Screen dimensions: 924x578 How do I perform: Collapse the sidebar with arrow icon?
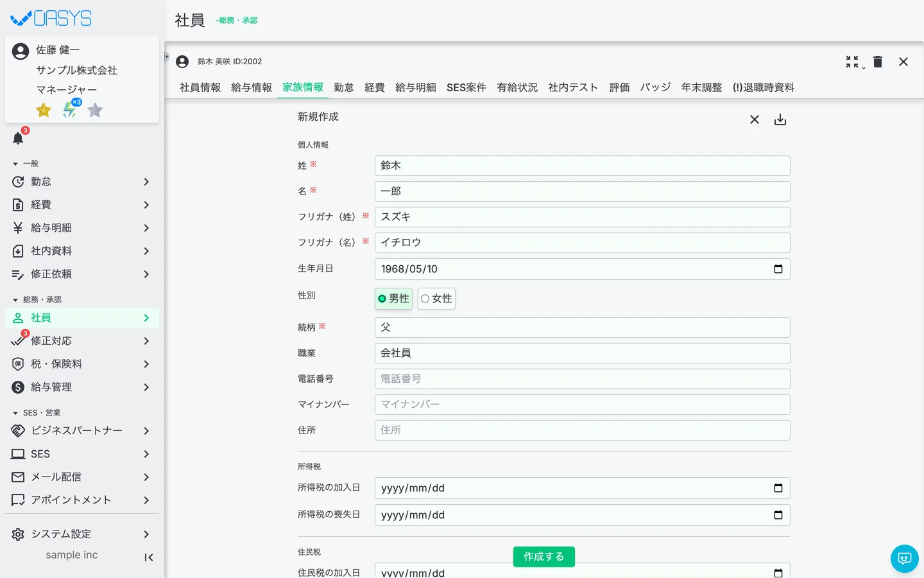click(x=149, y=557)
